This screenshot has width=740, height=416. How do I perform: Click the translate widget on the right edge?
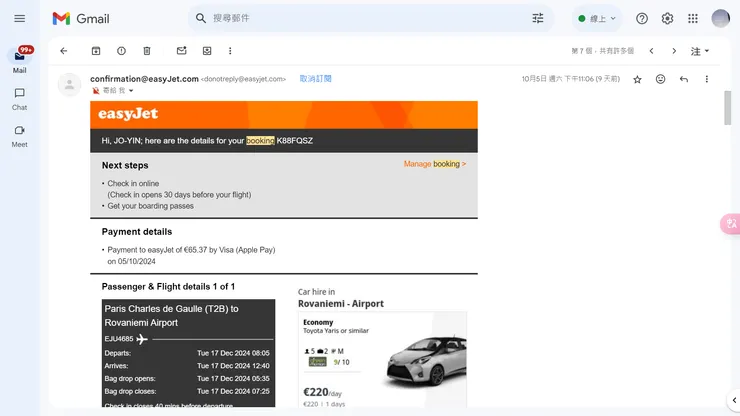coord(731,223)
